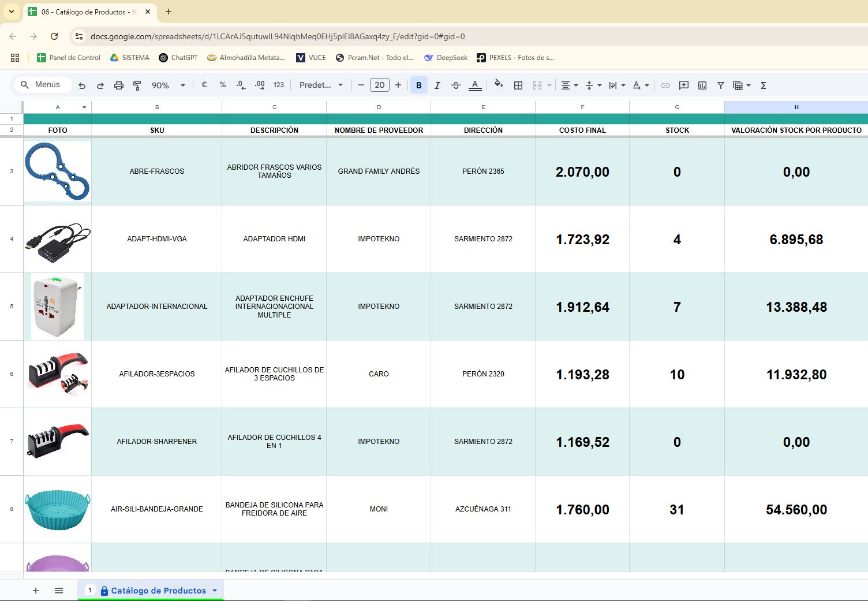The width and height of the screenshot is (868, 601).
Task: Open the functions sigma menu
Action: coord(763,85)
